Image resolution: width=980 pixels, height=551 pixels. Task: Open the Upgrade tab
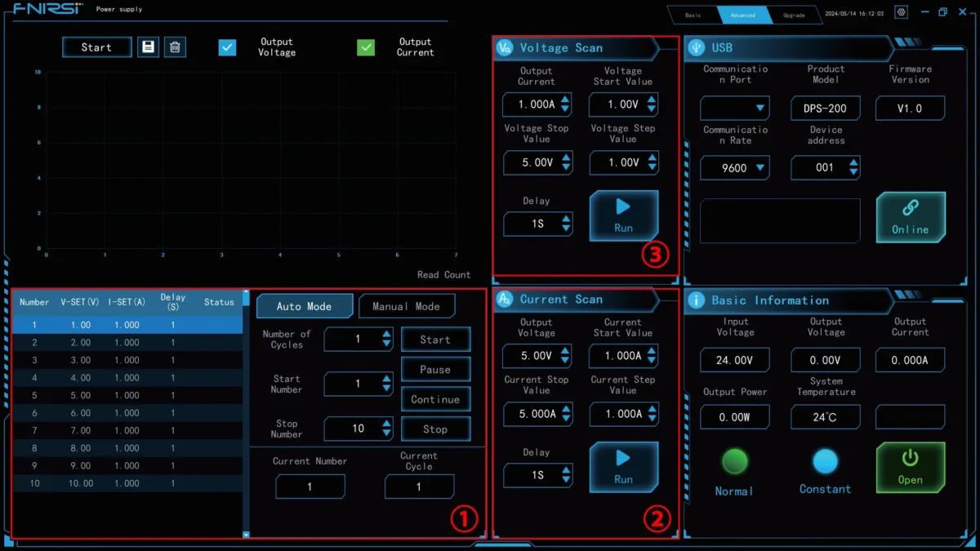[794, 15]
